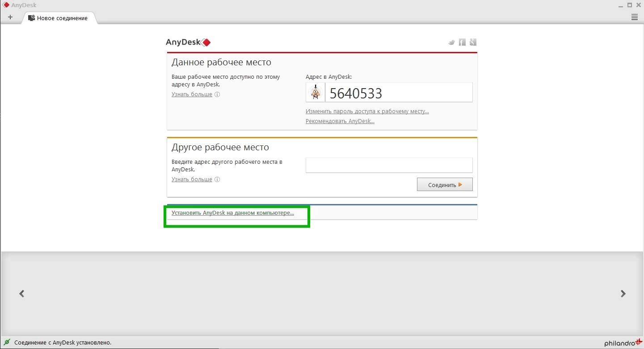The width and height of the screenshot is (644, 349).
Task: Open a new tab with plus button
Action: pos(10,17)
